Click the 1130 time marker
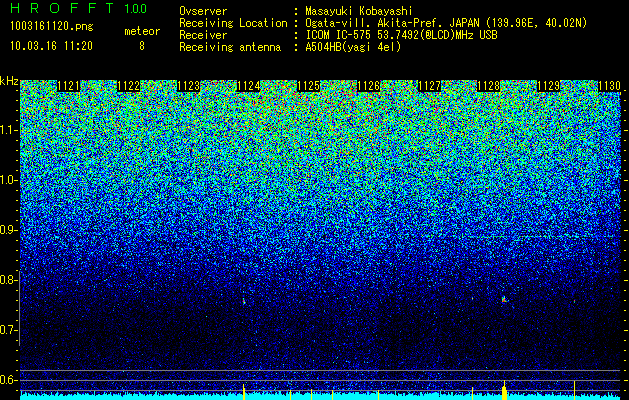Screen dimensions: 629x400 (x=609, y=86)
